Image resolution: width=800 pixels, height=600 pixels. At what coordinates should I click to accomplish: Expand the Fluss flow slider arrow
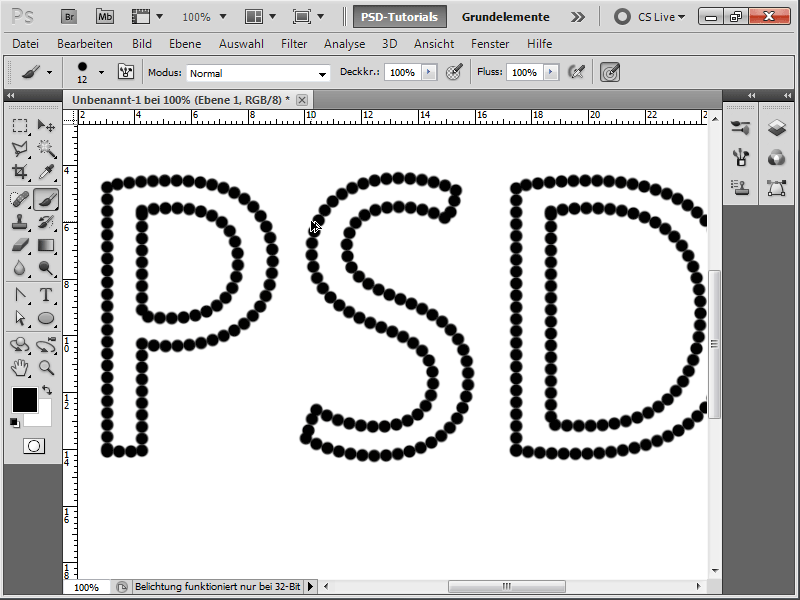[551, 72]
